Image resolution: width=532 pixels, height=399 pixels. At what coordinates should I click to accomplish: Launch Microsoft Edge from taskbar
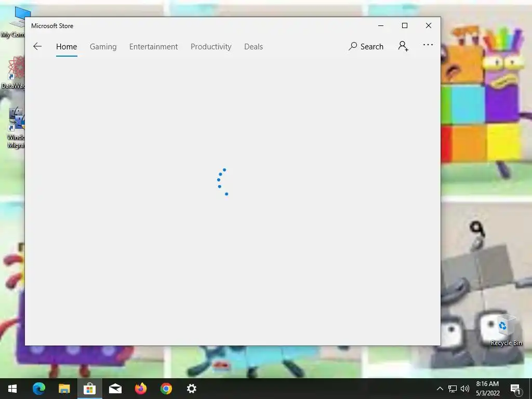(x=38, y=389)
